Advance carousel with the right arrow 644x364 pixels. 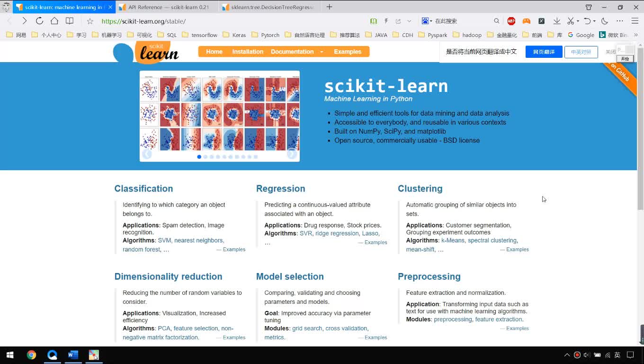292,154
